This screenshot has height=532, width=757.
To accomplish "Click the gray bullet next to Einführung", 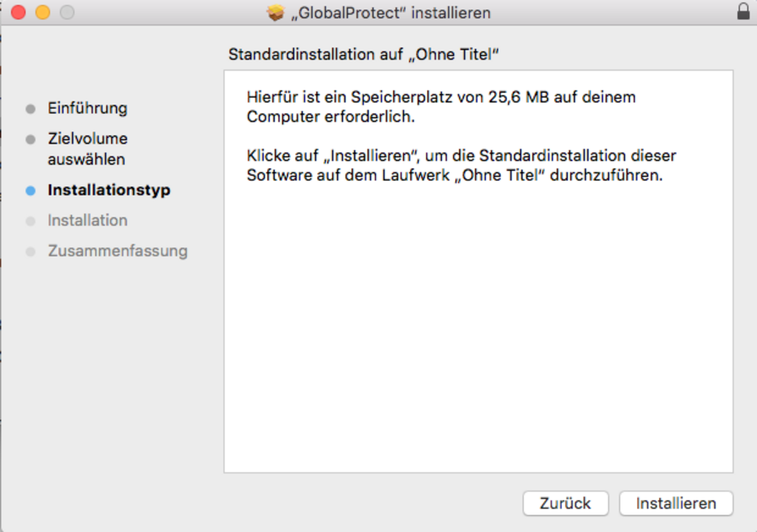I will tap(30, 109).
